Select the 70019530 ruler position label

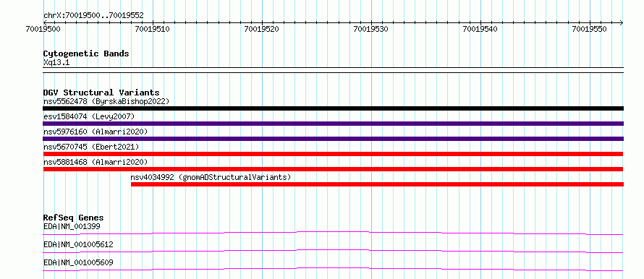[x=371, y=29]
